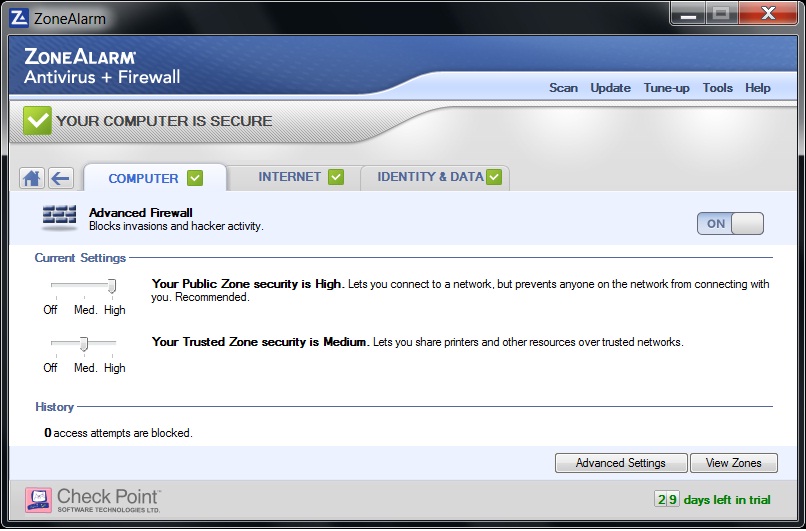
Task: Click the Advanced Settings button
Action: click(621, 463)
